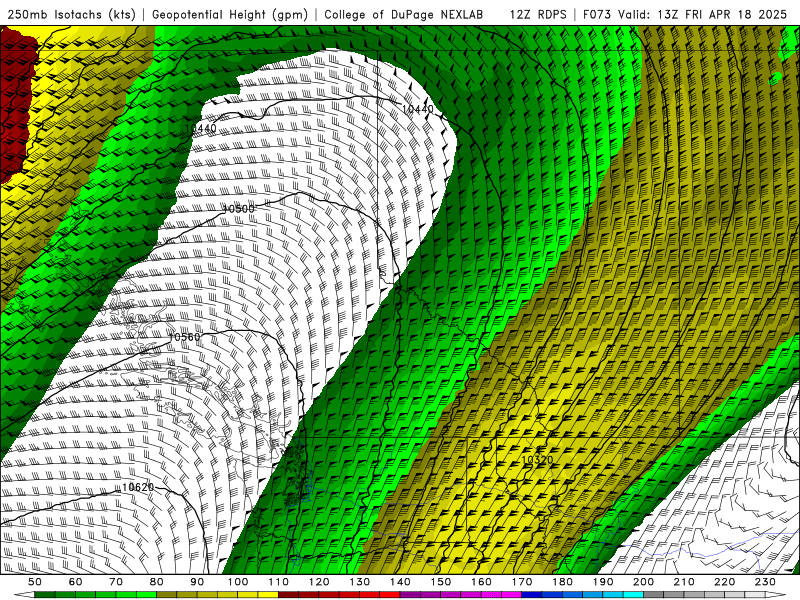800x600 pixels.
Task: Click the 190 value on the color scale
Action: pyautogui.click(x=603, y=582)
